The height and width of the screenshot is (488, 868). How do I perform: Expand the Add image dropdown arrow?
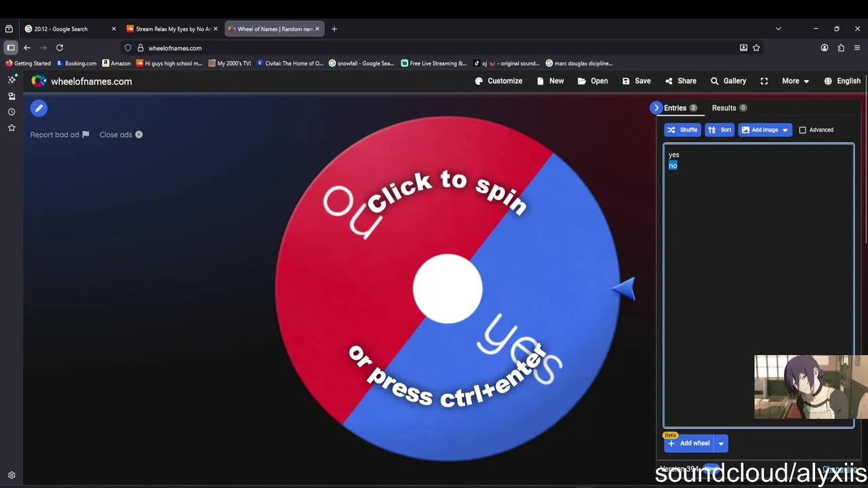click(x=785, y=129)
